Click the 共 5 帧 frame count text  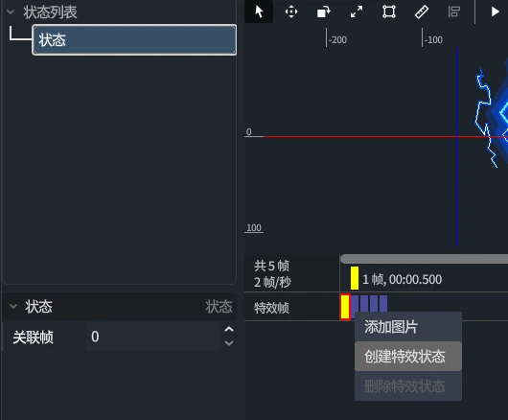pyautogui.click(x=271, y=266)
